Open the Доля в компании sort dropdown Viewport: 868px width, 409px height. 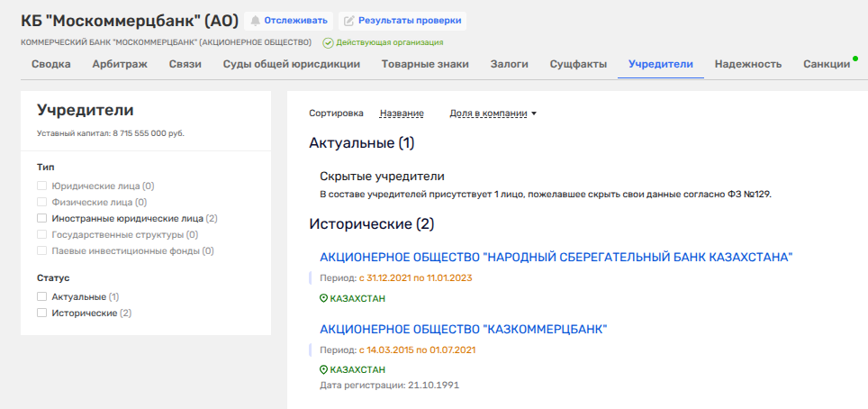tap(493, 113)
